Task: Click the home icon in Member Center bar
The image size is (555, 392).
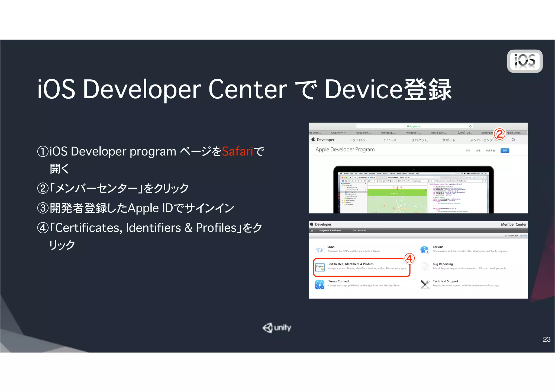Action: tap(312, 231)
